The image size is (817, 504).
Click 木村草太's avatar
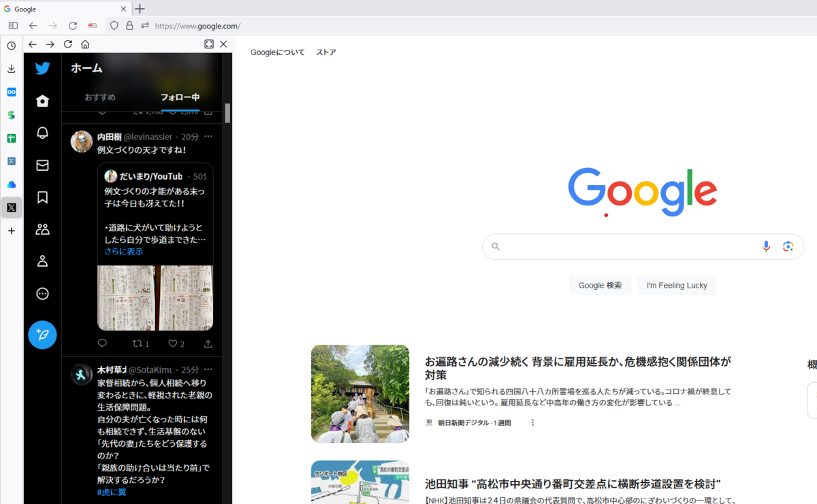(x=82, y=374)
